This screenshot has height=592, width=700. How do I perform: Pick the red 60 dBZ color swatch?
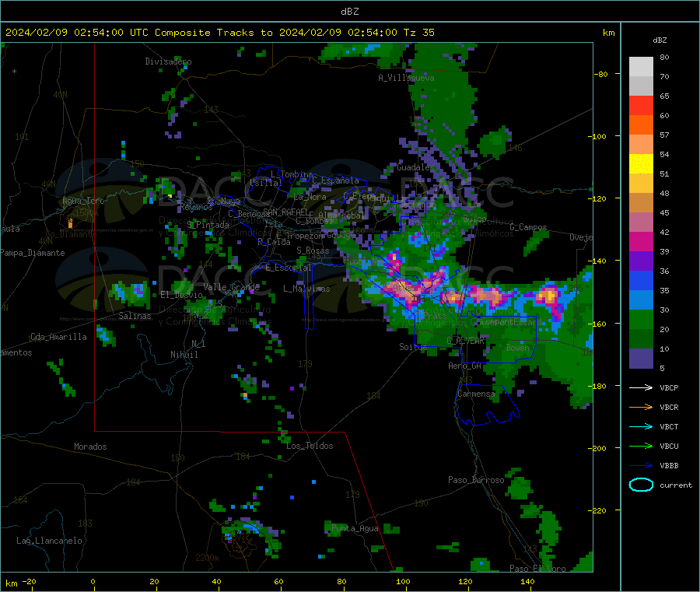coord(641,105)
